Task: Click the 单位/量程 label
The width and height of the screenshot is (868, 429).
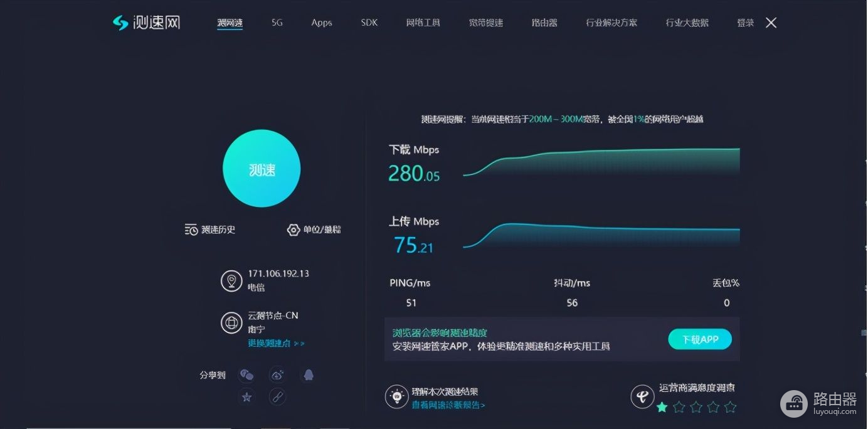Action: point(322,230)
